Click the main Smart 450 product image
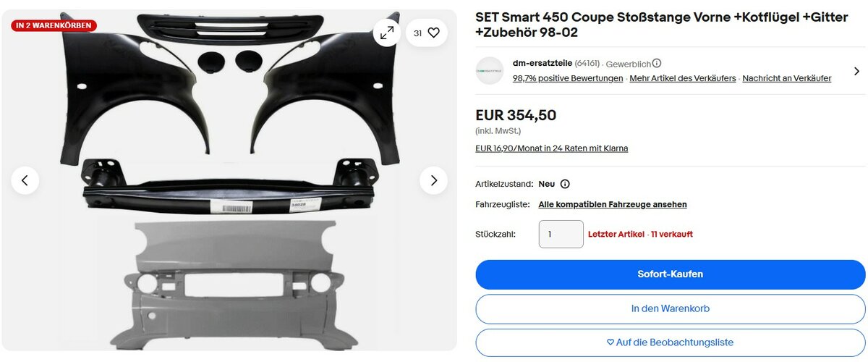This screenshot has width=868, height=362. pos(229,180)
